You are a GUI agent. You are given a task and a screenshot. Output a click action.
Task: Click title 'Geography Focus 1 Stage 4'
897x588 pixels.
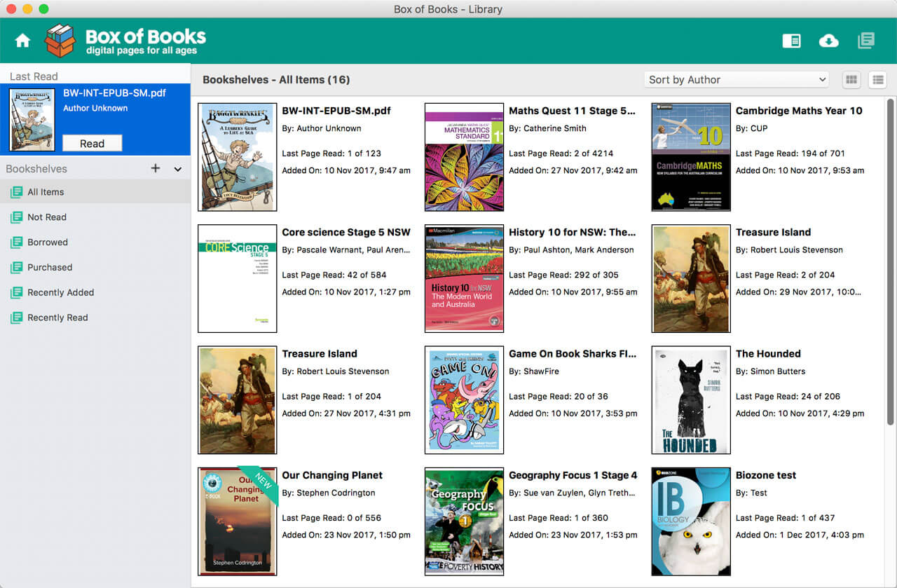tap(573, 475)
